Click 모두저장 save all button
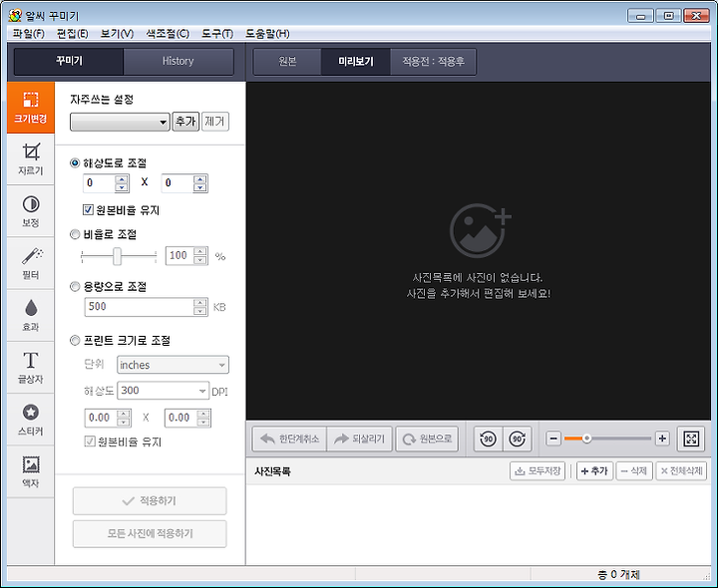The height and width of the screenshot is (588, 718). [x=538, y=470]
